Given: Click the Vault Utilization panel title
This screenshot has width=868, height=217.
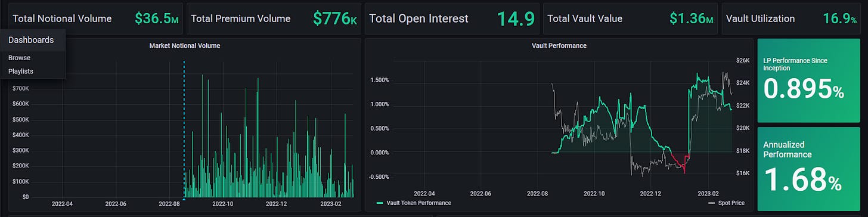Looking at the screenshot, I should coord(760,18).
